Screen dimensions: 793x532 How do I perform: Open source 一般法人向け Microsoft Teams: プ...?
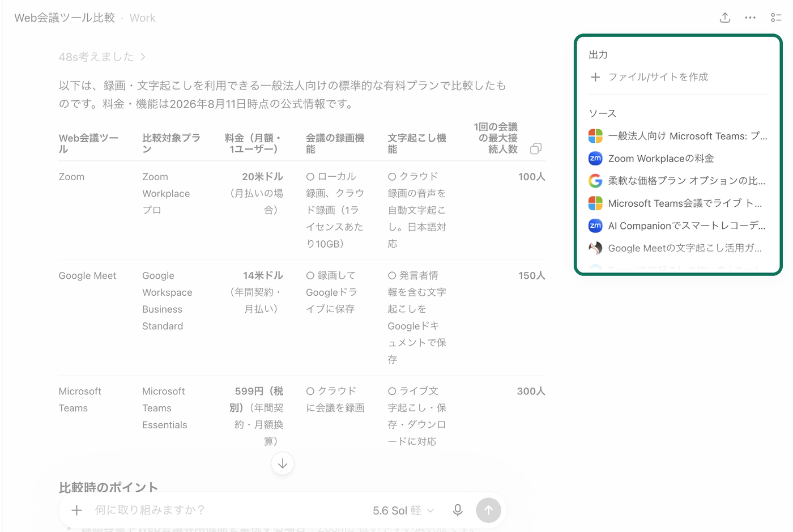(x=678, y=136)
